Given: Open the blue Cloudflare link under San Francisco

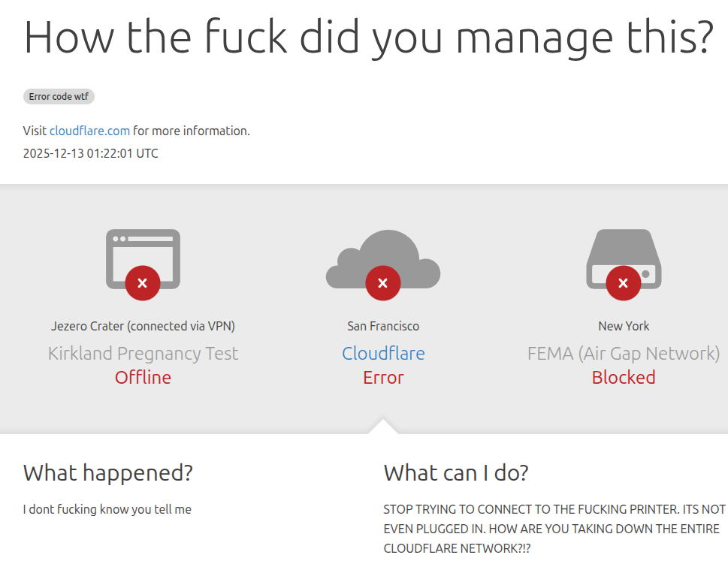Looking at the screenshot, I should tap(383, 353).
